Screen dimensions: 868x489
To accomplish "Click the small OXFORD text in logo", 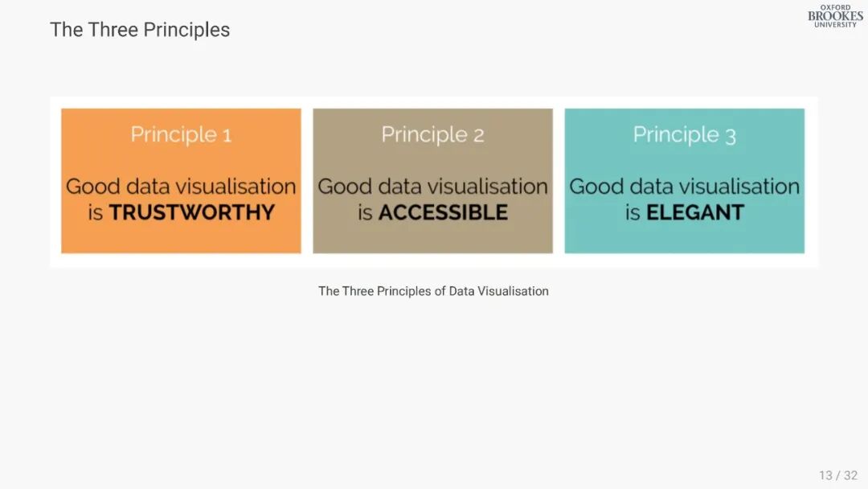I will [835, 7].
